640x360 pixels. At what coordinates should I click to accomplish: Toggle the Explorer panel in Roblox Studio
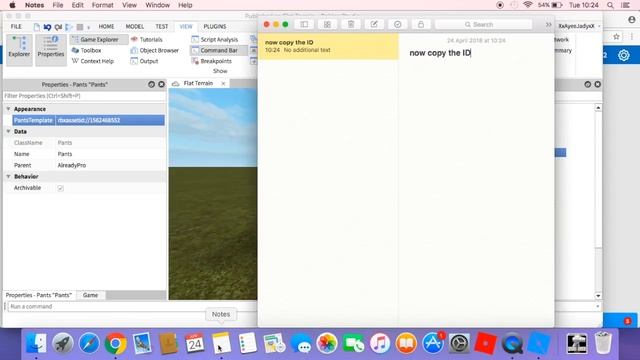tap(19, 50)
